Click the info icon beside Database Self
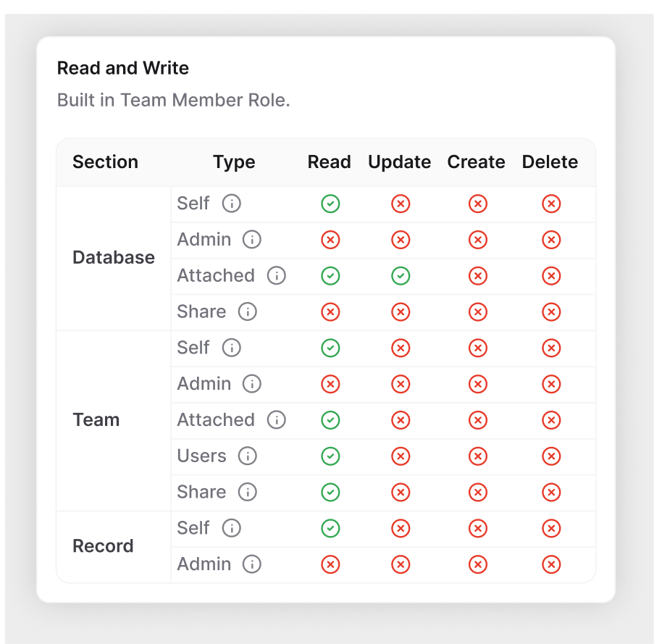Image resolution: width=654 pixels, height=644 pixels. pyautogui.click(x=232, y=204)
